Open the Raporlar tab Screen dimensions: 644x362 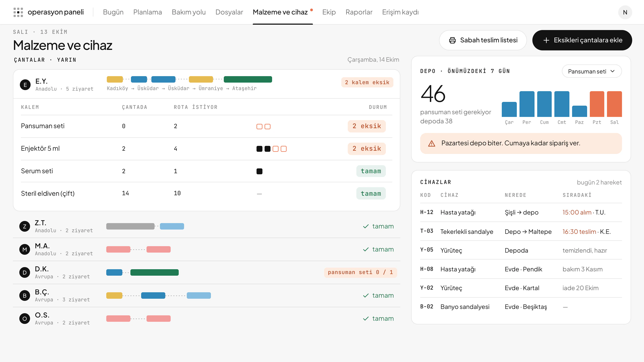pyautogui.click(x=359, y=12)
